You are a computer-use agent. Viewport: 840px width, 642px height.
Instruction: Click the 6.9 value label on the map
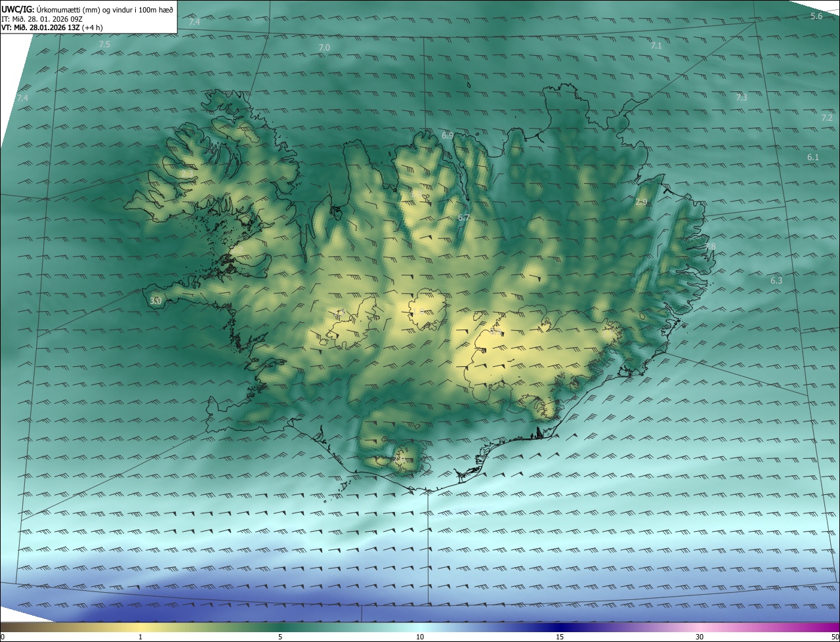click(448, 135)
